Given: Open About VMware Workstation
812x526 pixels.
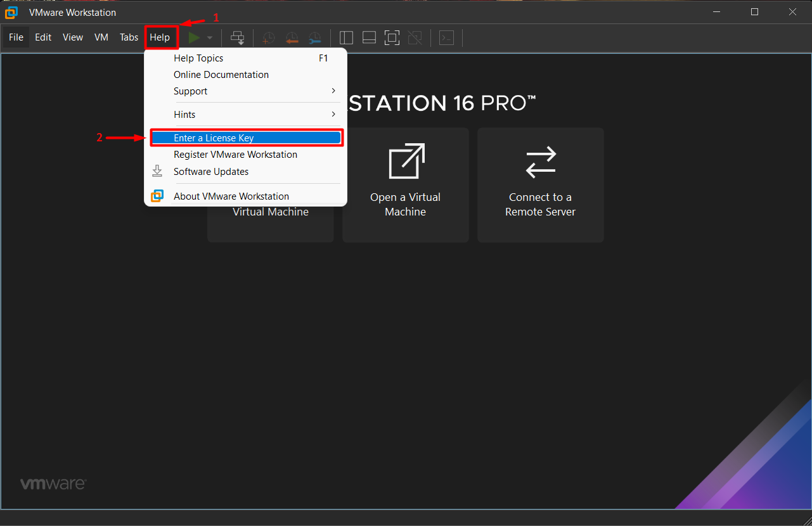Looking at the screenshot, I should pyautogui.click(x=231, y=196).
